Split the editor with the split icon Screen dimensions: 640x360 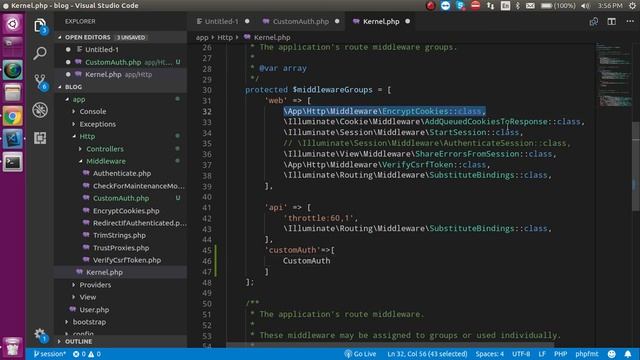[611, 22]
